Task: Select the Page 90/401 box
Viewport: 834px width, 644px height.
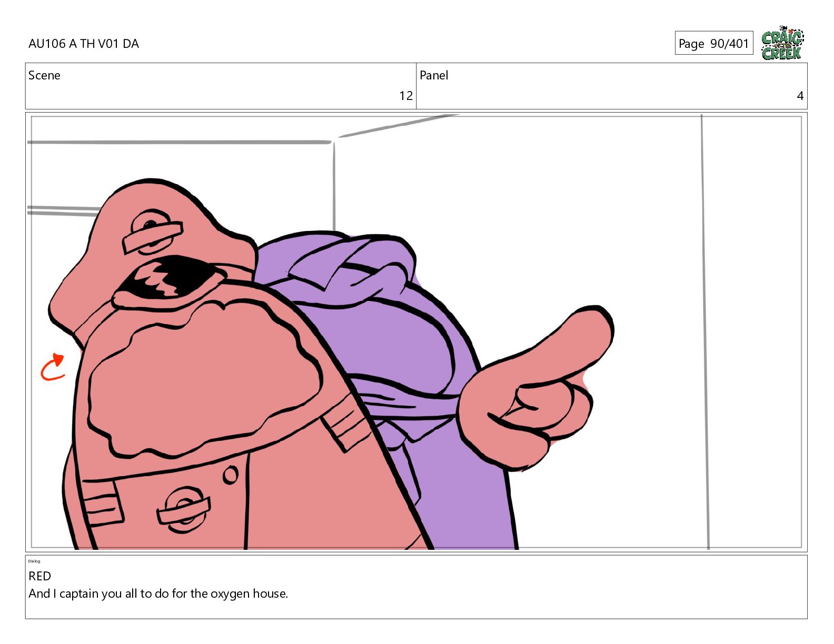Action: click(714, 43)
